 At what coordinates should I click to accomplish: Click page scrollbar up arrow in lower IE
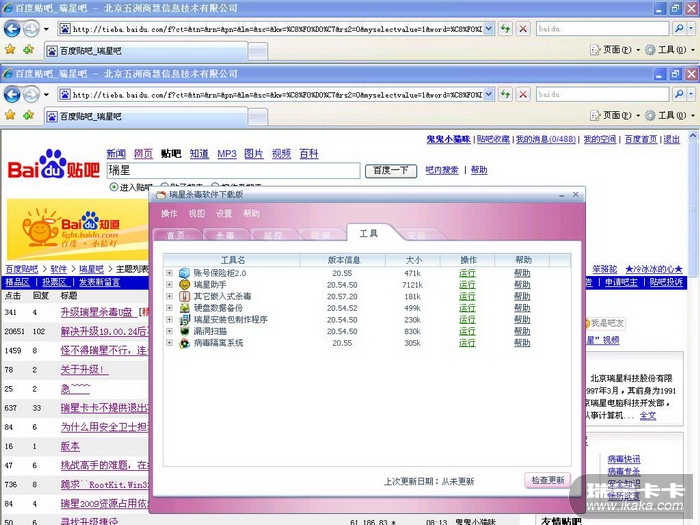coord(692,136)
